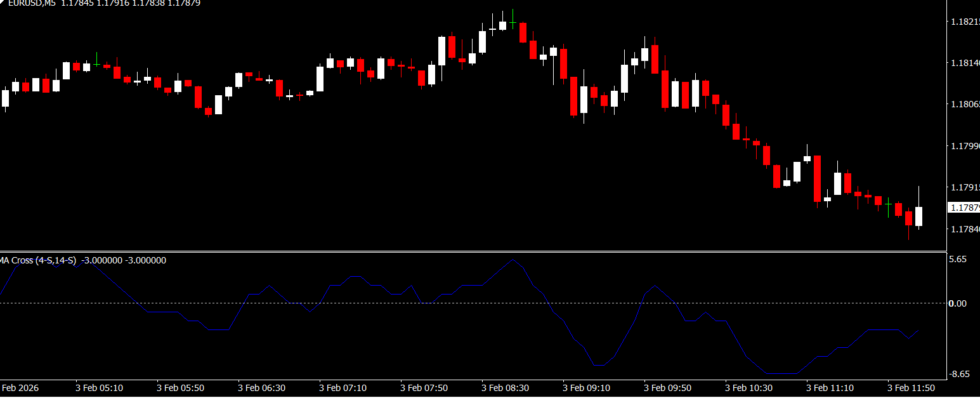Click the dotted zero line in indicator window
Image resolution: width=980 pixels, height=398 pixels.
444,303
